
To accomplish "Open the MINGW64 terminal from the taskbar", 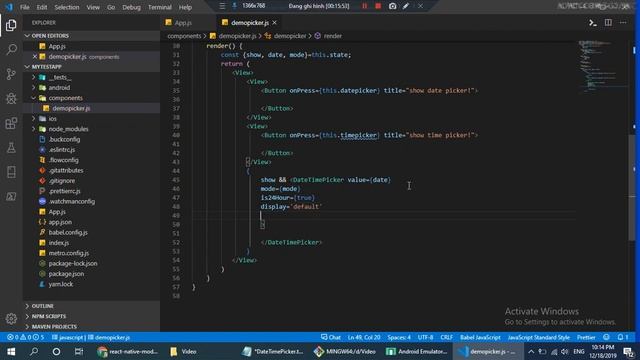I will pos(345,351).
